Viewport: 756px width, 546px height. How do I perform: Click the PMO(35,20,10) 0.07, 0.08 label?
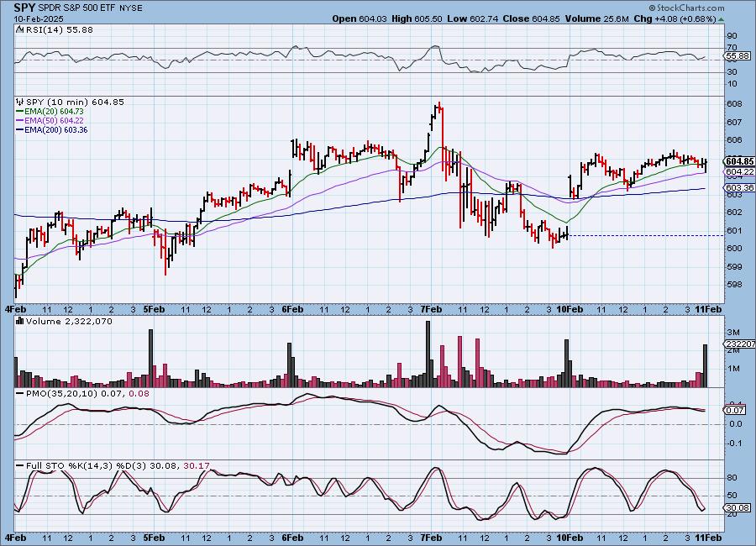point(87,394)
